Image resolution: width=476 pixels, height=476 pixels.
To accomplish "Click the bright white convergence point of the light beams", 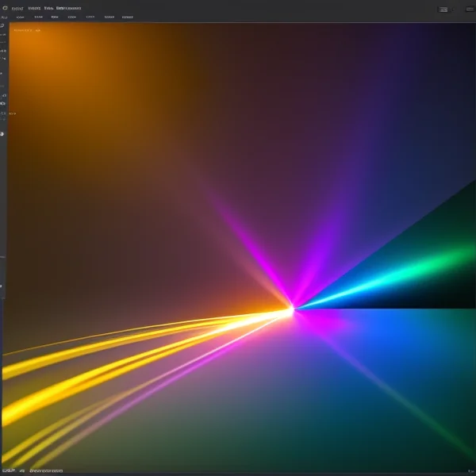I will [x=291, y=310].
